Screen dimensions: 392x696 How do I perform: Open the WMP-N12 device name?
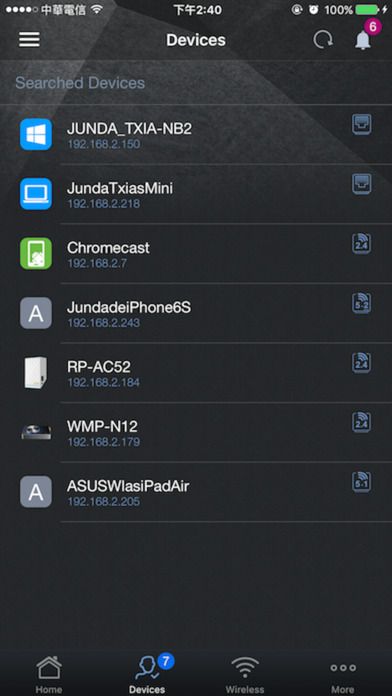pyautogui.click(x=102, y=427)
